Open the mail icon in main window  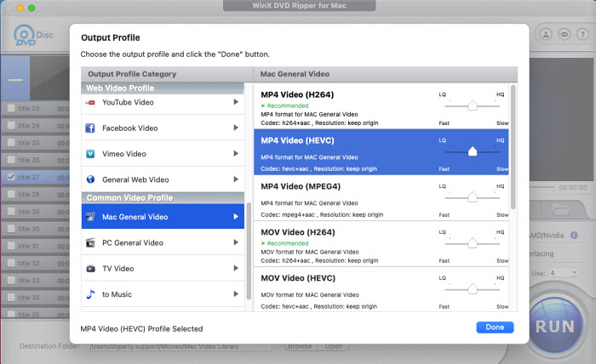pyautogui.click(x=564, y=35)
